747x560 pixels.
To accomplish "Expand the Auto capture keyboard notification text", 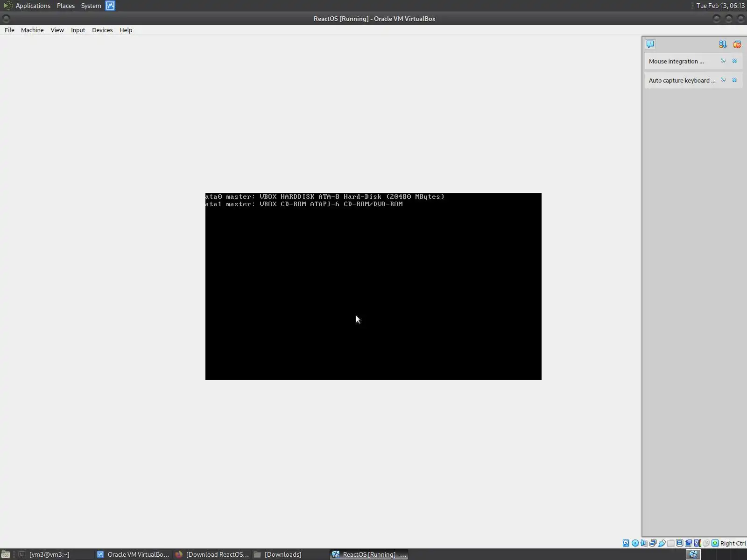I will point(682,80).
